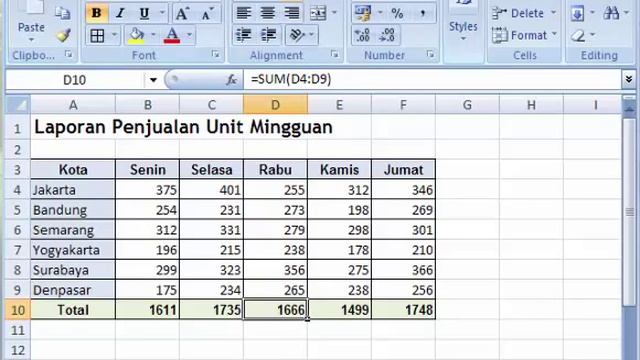The width and height of the screenshot is (640, 360).
Task: Click the Insert Function fx icon
Action: coord(231,80)
